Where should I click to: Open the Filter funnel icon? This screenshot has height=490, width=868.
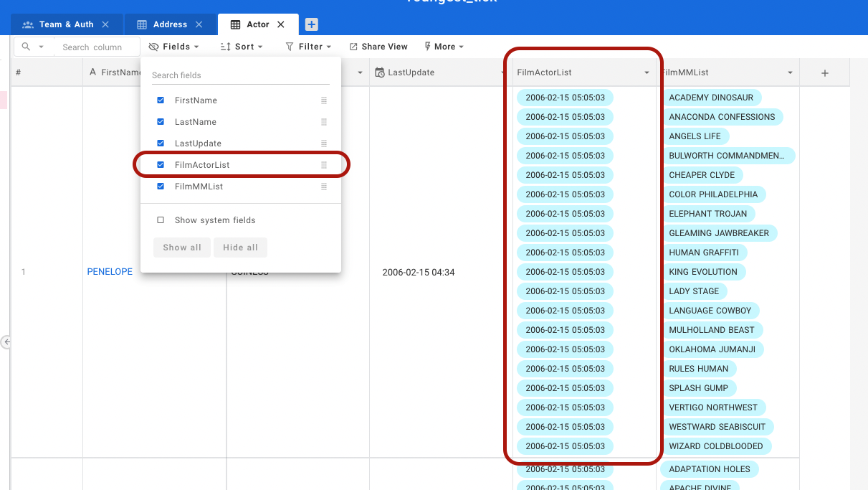click(x=290, y=47)
